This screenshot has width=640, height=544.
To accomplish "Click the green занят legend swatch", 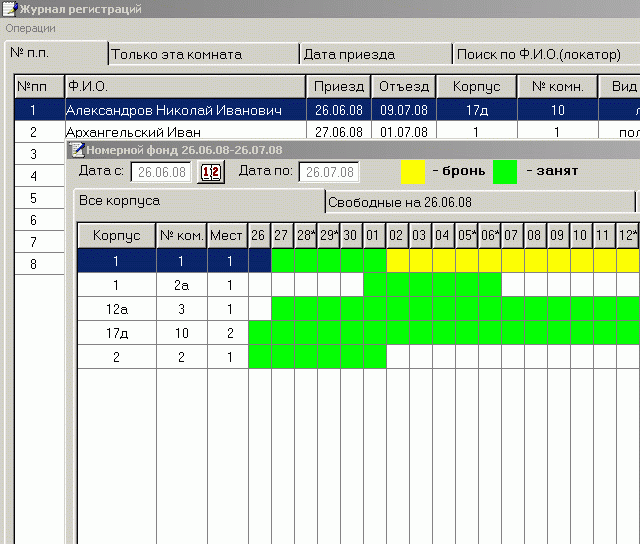I will 505,172.
